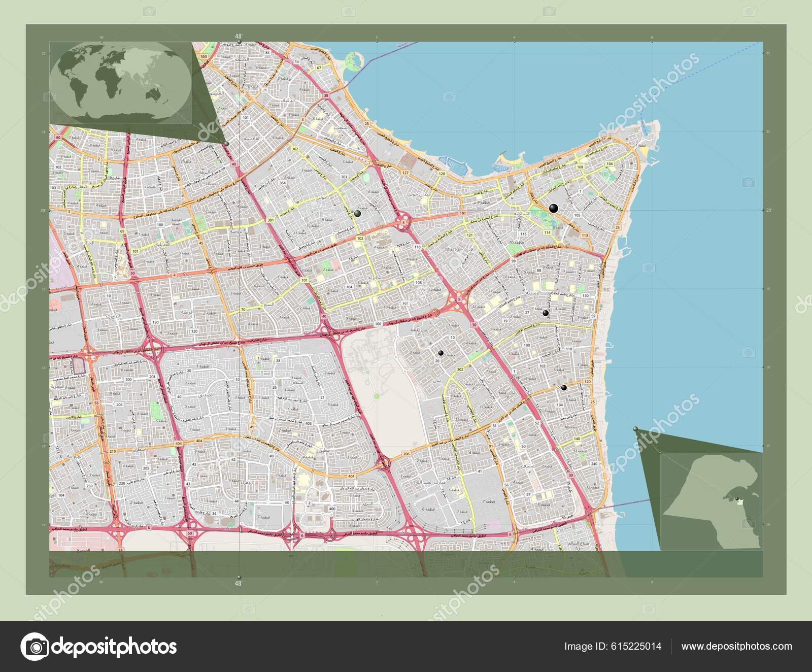812x672 pixels.
Task: Click the black marker pin near Salmiya
Action: (553, 208)
